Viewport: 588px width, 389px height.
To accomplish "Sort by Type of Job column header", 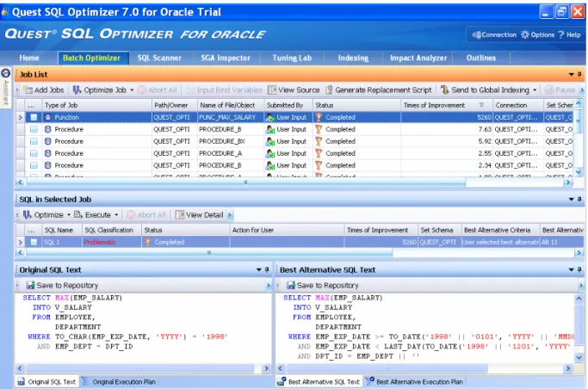I will [96, 105].
